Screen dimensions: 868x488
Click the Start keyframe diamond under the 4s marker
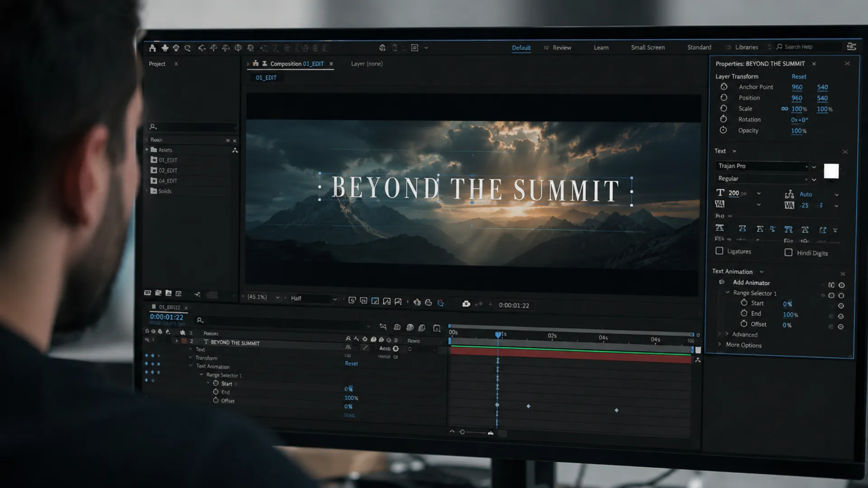(x=616, y=410)
